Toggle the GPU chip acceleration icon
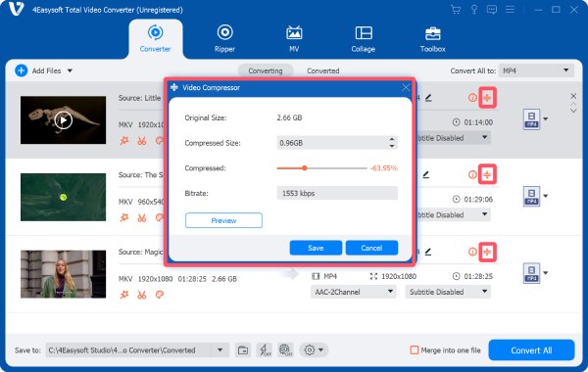This screenshot has height=372, width=588. pos(285,349)
